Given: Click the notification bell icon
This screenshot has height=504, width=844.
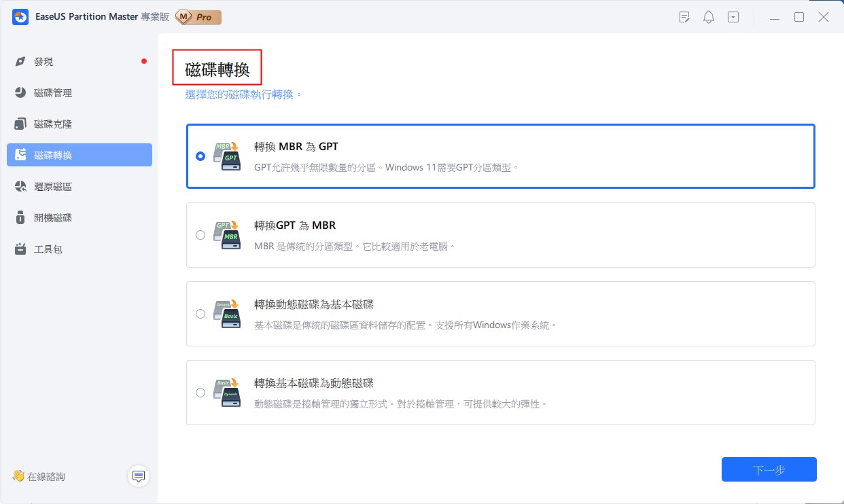Looking at the screenshot, I should click(x=709, y=17).
